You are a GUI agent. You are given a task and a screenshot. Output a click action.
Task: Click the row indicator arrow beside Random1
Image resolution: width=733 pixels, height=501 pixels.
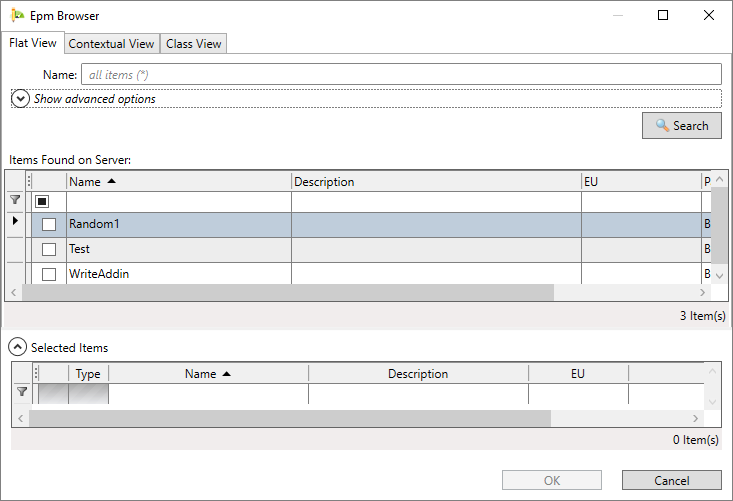point(15,221)
